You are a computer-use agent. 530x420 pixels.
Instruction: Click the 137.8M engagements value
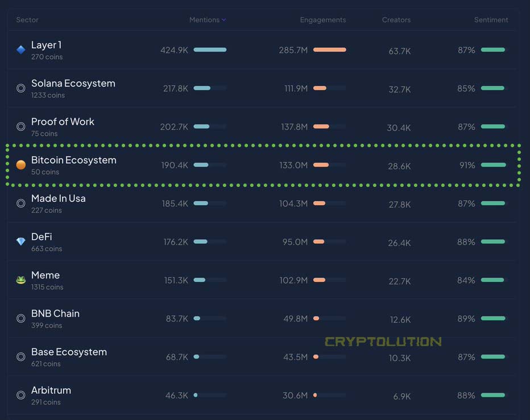295,127
